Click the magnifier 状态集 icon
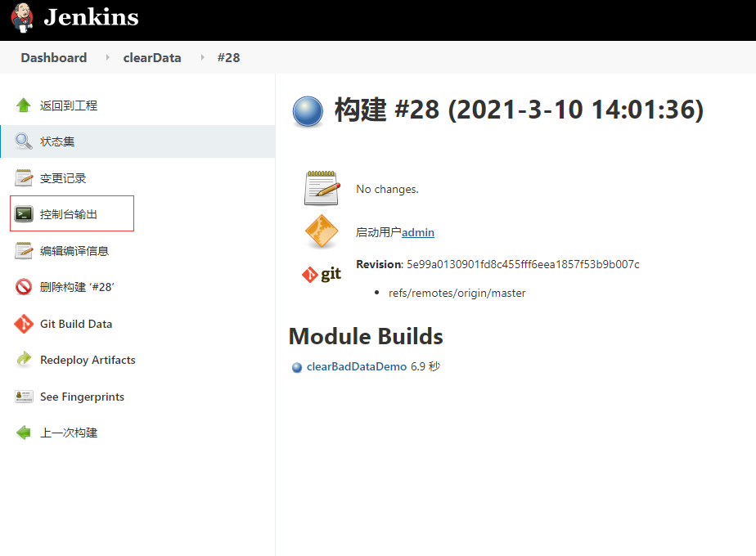Viewport: 756px width, 556px height. click(x=24, y=141)
